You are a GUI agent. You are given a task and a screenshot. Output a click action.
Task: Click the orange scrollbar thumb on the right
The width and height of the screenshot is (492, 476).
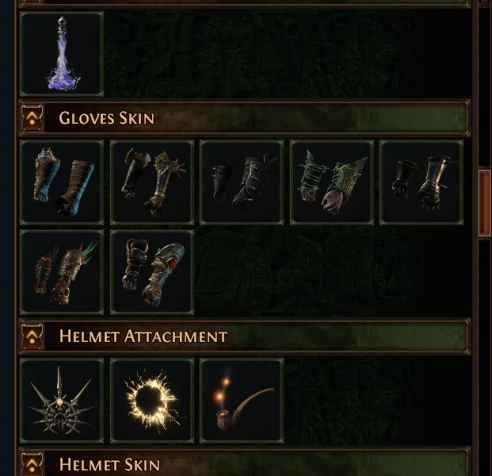pos(485,203)
